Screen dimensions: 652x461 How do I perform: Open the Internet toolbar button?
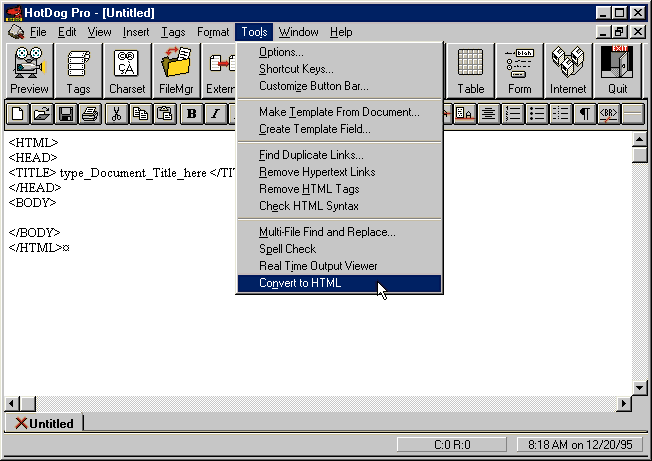[569, 70]
